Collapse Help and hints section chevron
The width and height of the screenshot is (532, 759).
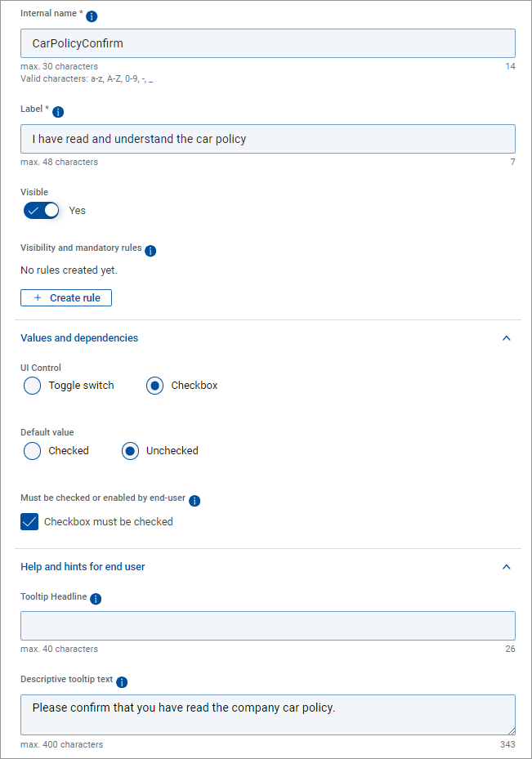click(506, 567)
